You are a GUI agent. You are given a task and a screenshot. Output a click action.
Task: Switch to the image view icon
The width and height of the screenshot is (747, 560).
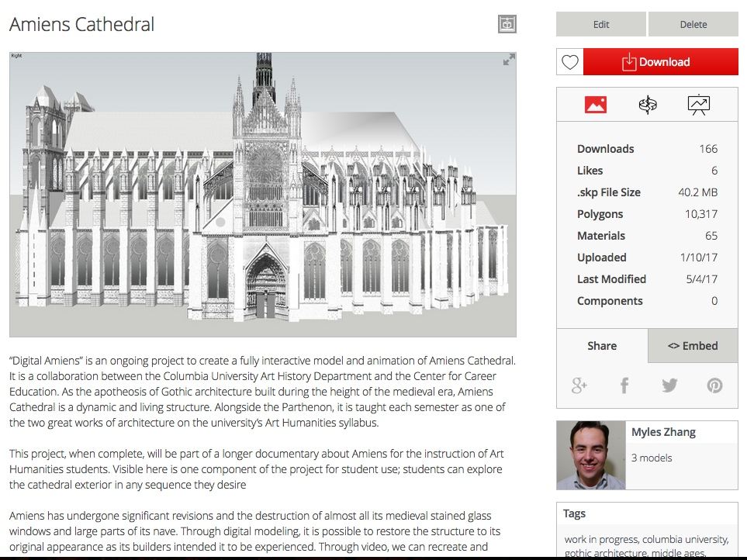pyautogui.click(x=595, y=105)
